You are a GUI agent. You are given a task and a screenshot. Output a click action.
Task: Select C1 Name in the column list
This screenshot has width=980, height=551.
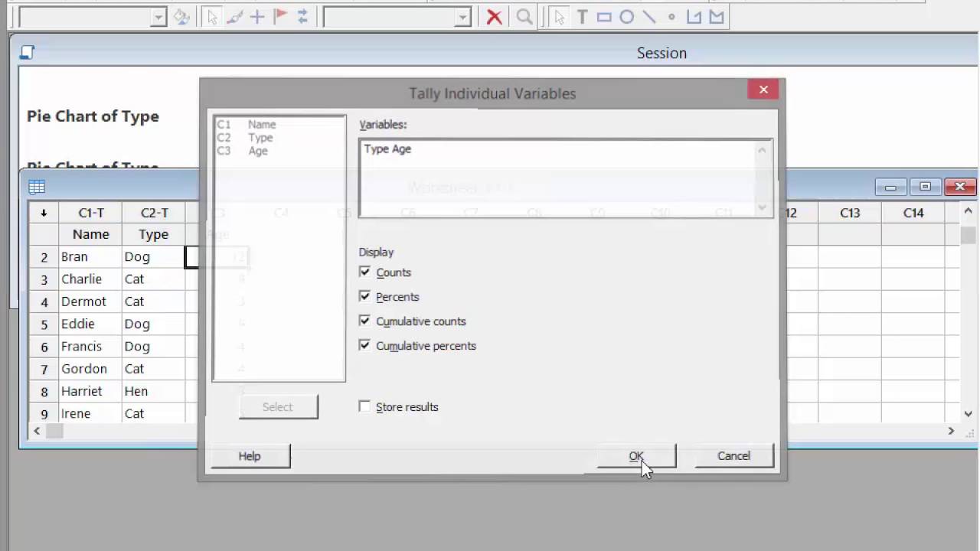(x=247, y=124)
